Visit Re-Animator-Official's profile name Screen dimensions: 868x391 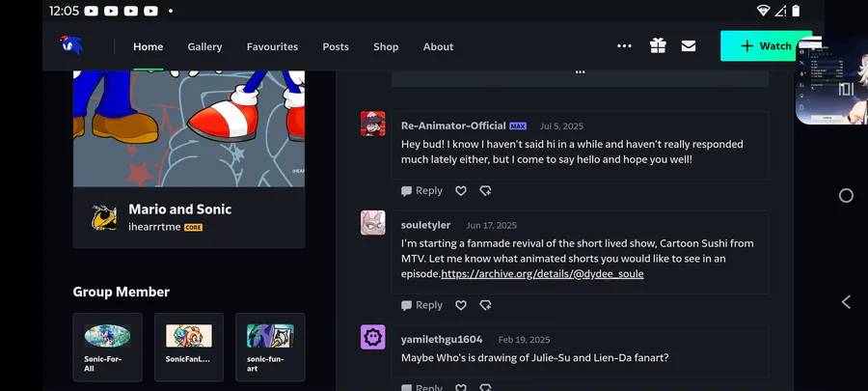pyautogui.click(x=453, y=126)
